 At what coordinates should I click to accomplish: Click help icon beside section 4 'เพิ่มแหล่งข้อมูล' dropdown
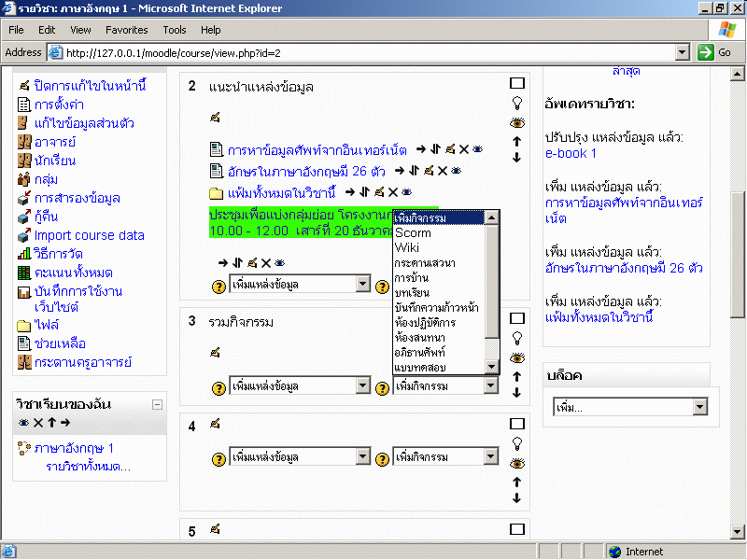click(218, 457)
